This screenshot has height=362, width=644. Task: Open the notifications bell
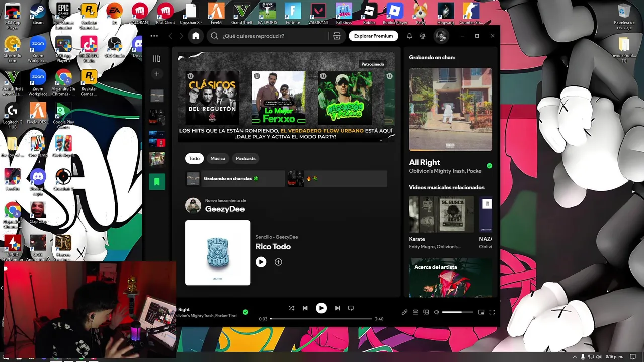coord(409,36)
